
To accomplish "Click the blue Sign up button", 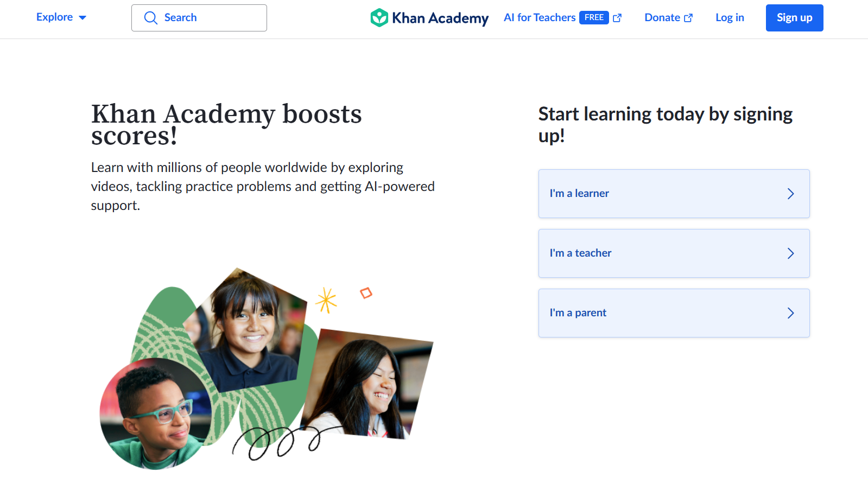I will click(794, 18).
